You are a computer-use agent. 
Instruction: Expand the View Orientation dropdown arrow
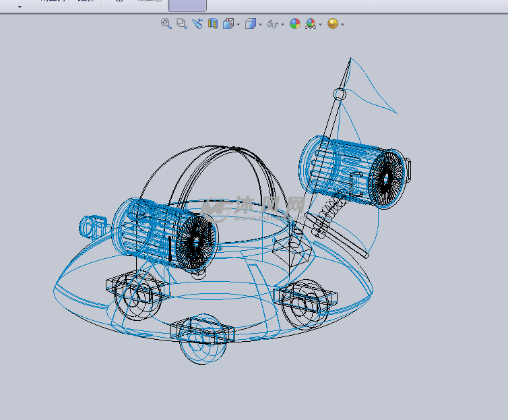238,24
